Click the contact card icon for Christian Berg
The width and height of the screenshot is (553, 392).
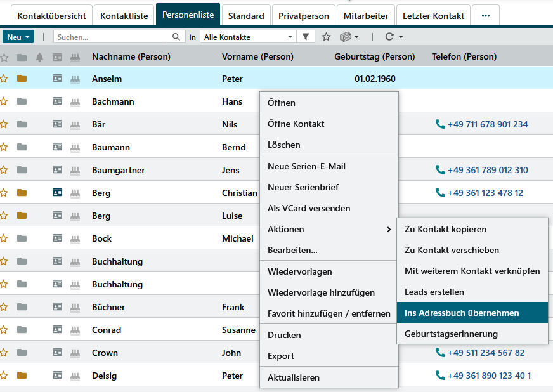[57, 193]
